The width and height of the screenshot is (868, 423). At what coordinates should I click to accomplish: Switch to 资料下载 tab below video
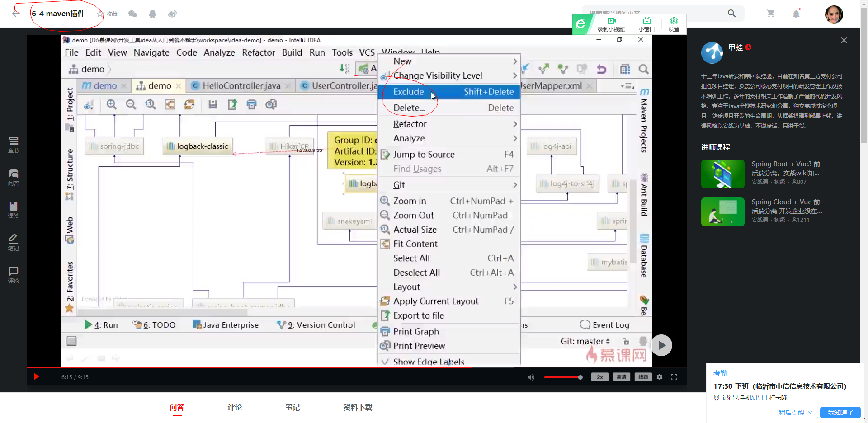pyautogui.click(x=358, y=407)
